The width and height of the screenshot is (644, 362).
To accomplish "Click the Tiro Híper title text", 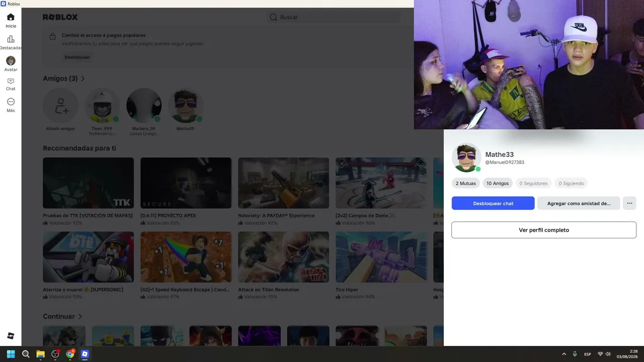I will pyautogui.click(x=347, y=290).
